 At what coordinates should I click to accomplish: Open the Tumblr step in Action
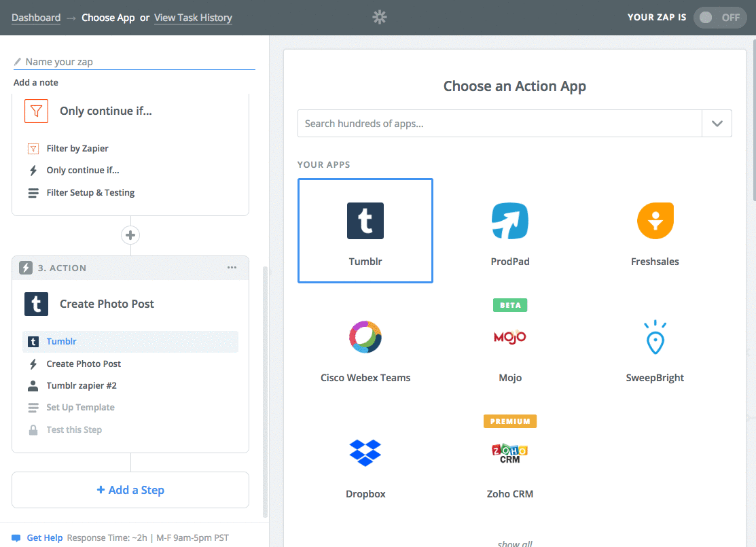pyautogui.click(x=130, y=342)
